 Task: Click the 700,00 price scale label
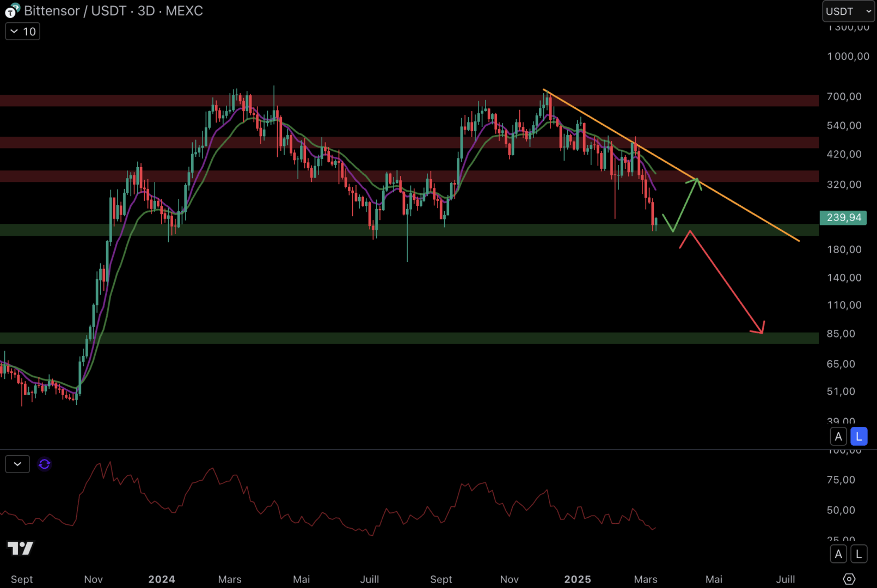(844, 96)
